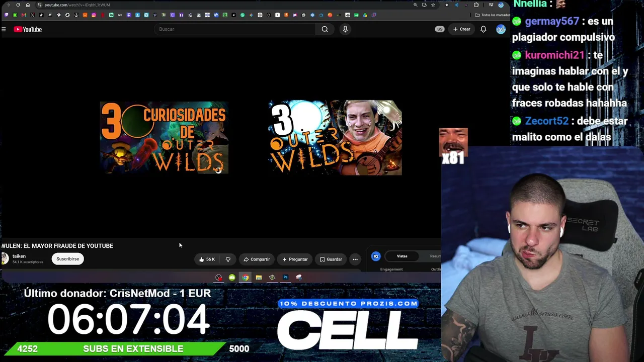Click the 3 Curiosidades de Outer Wilds thumbnail
The height and width of the screenshot is (362, 644).
click(x=164, y=138)
